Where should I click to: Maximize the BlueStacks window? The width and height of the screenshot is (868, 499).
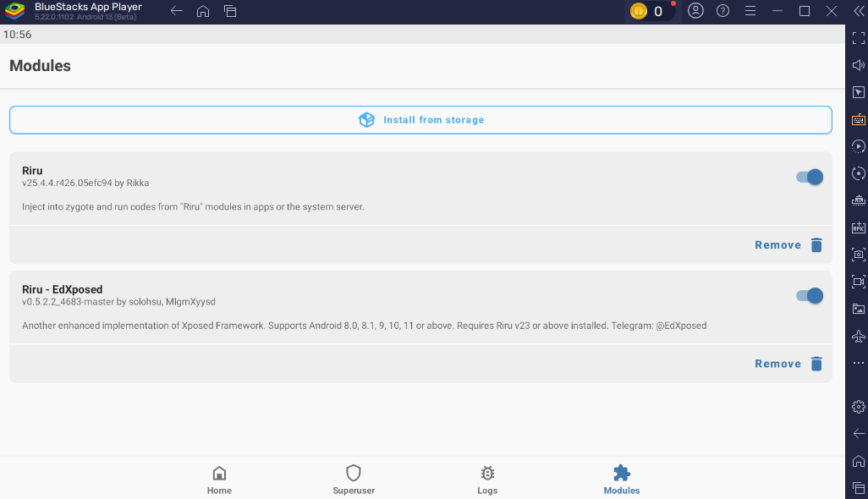tap(805, 10)
